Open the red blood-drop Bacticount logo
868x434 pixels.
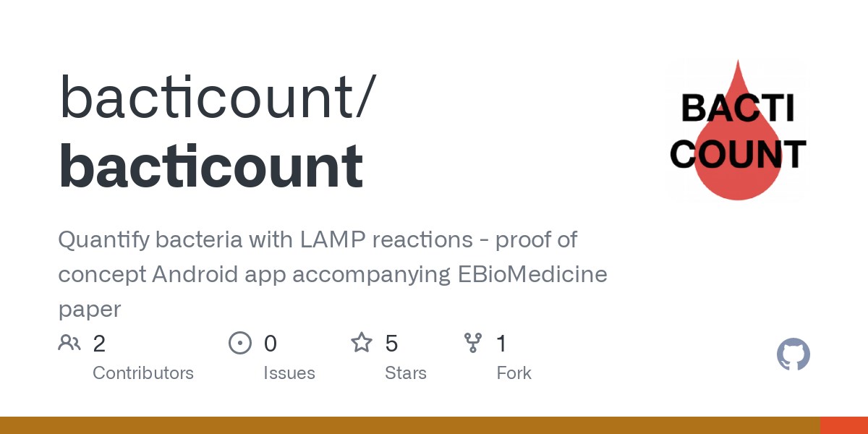click(x=737, y=131)
